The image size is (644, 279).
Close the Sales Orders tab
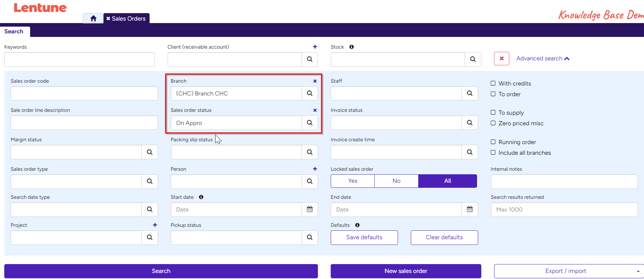tap(108, 18)
